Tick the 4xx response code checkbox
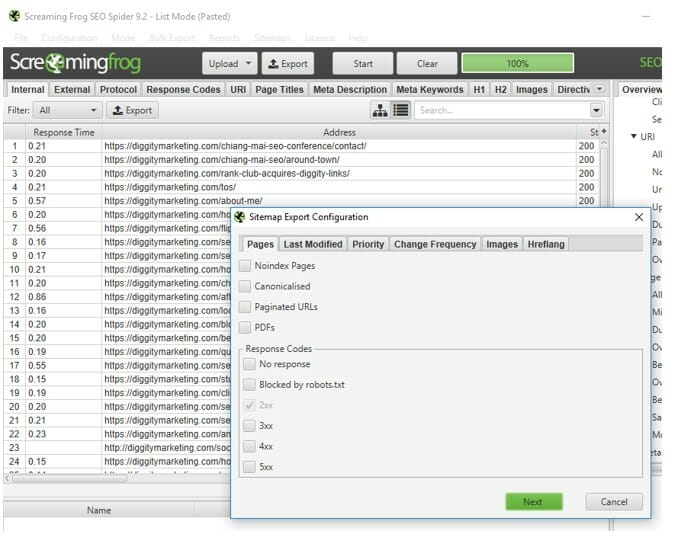 [x=249, y=447]
